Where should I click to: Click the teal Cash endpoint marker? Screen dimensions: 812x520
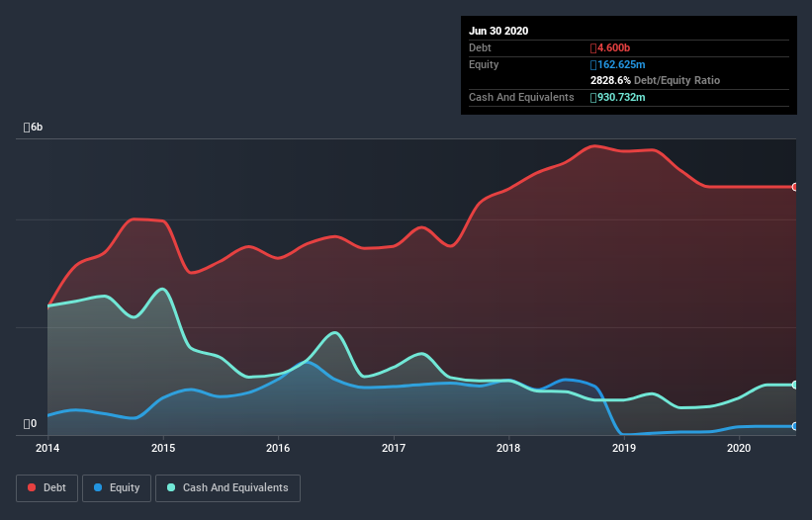795,385
